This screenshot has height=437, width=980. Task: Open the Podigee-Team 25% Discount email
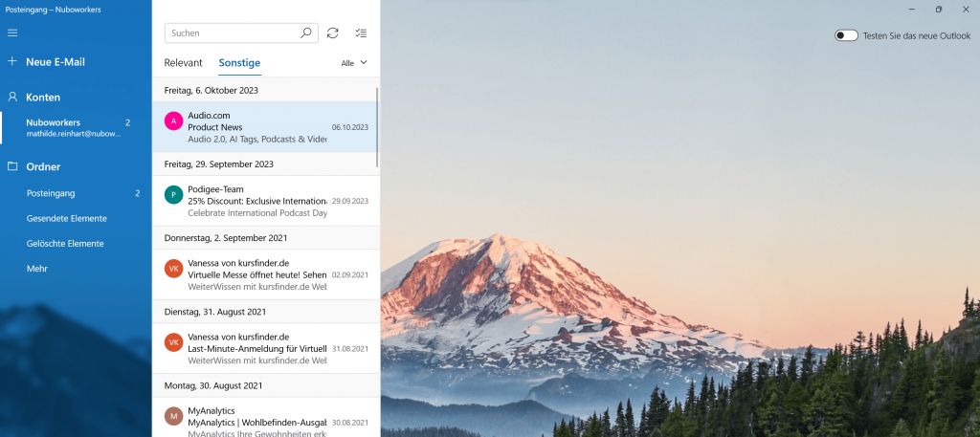[x=266, y=201]
